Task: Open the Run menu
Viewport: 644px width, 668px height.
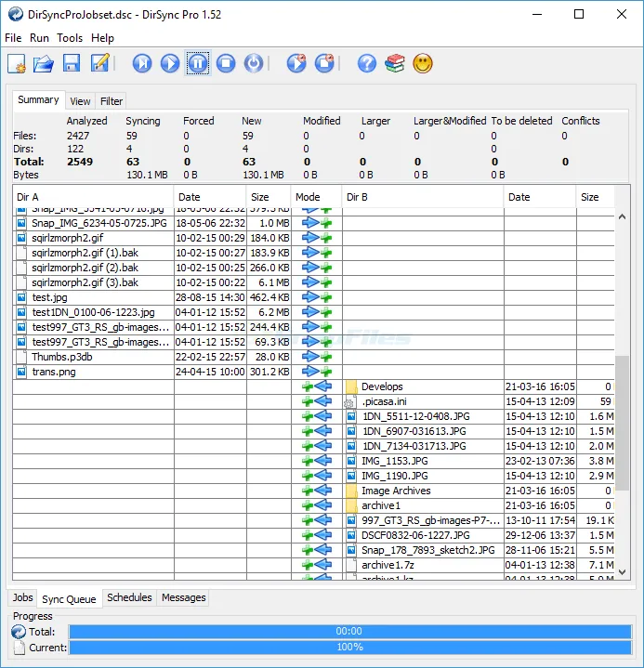Action: click(x=39, y=38)
